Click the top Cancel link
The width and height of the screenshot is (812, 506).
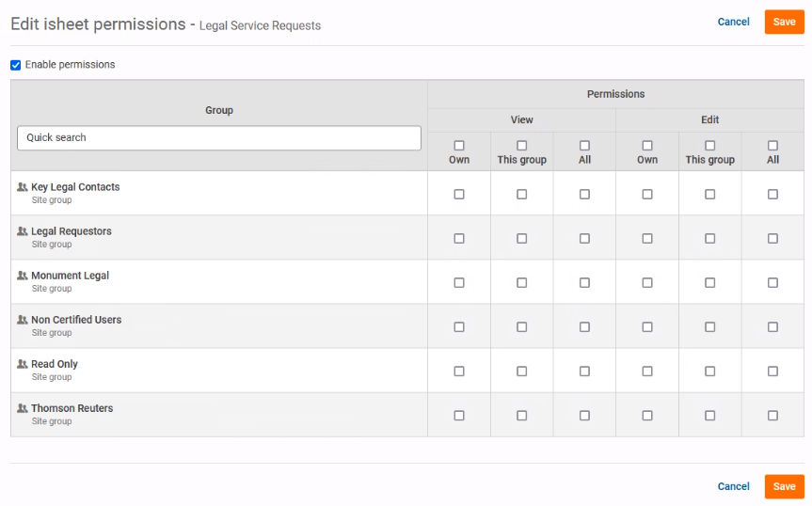tap(733, 22)
